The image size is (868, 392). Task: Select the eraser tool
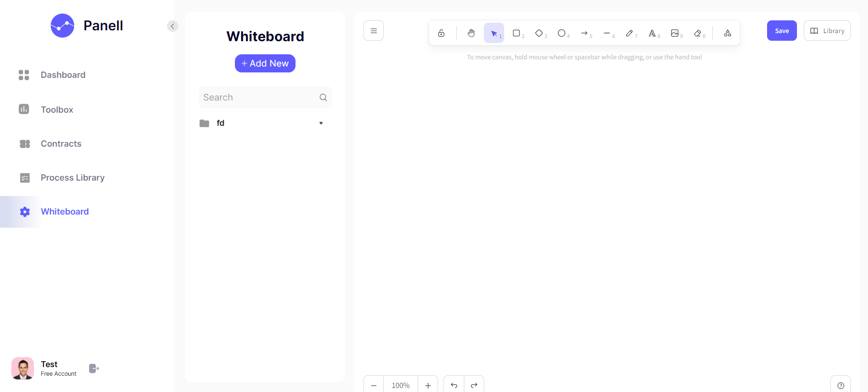697,33
